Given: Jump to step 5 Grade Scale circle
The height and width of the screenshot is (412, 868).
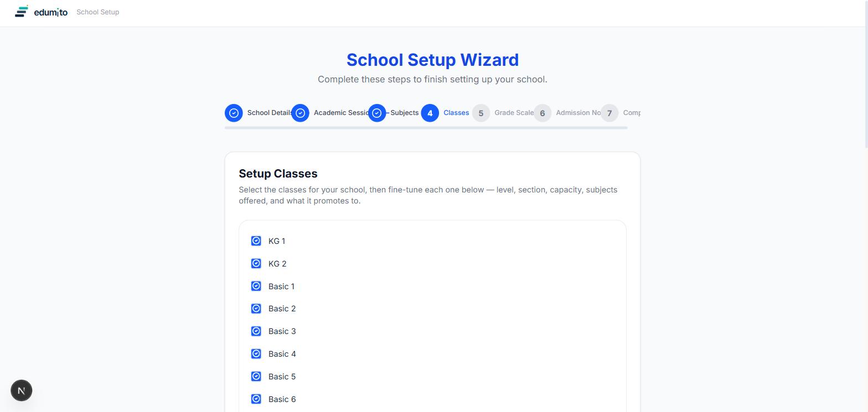Looking at the screenshot, I should pos(481,113).
